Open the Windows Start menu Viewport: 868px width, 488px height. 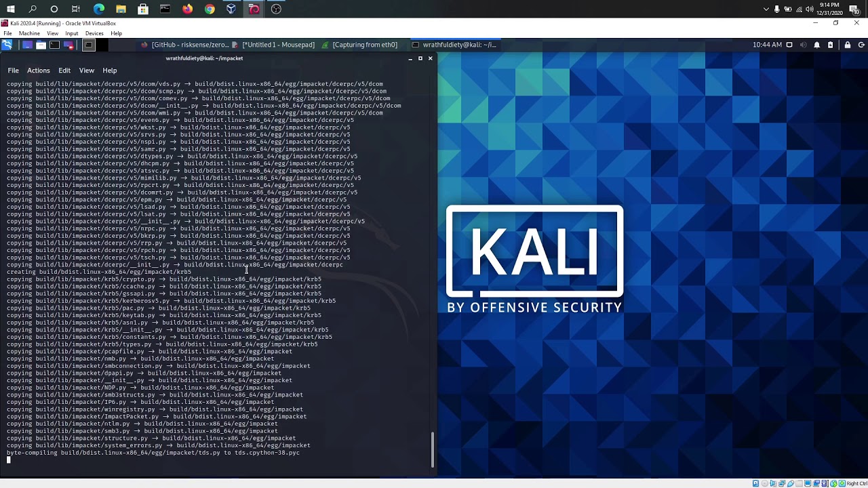pyautogui.click(x=10, y=9)
